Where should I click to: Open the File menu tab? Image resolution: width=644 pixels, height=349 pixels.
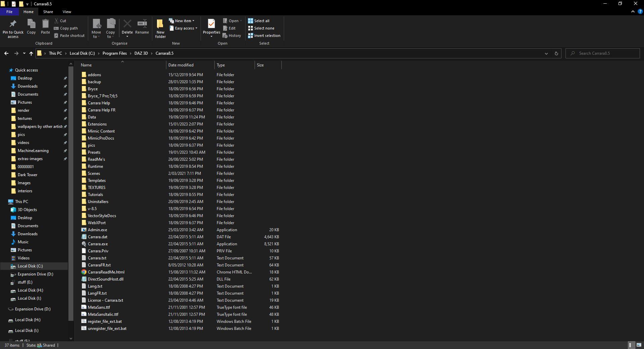click(x=9, y=12)
